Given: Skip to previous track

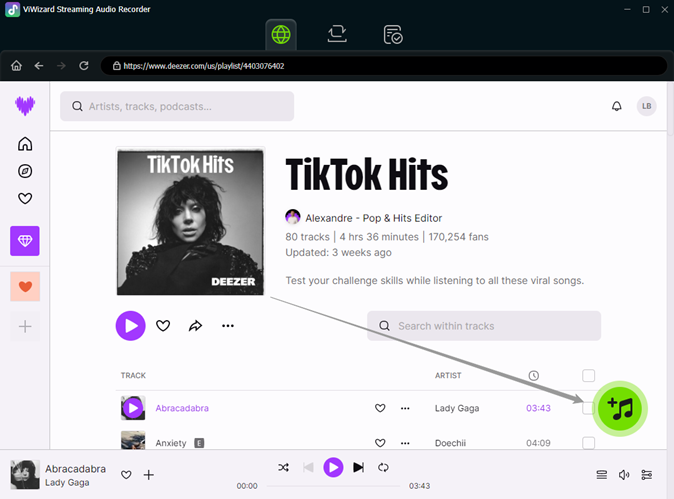Looking at the screenshot, I should 308,467.
